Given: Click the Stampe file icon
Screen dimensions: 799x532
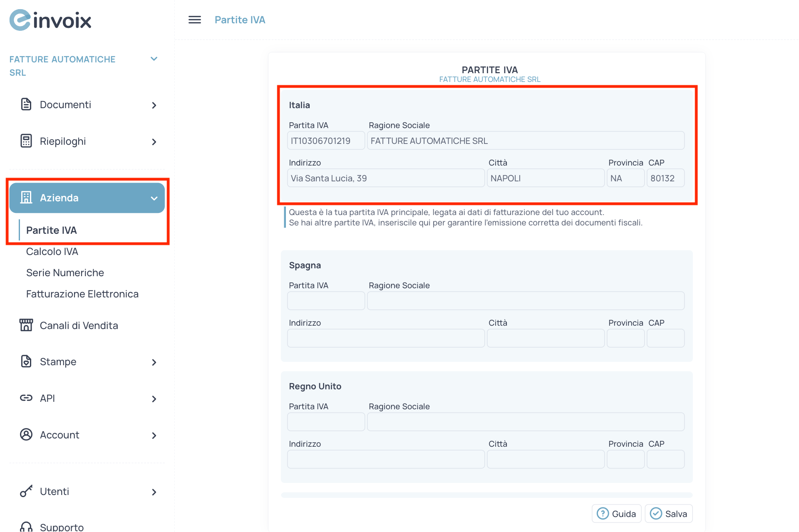Looking at the screenshot, I should (26, 361).
